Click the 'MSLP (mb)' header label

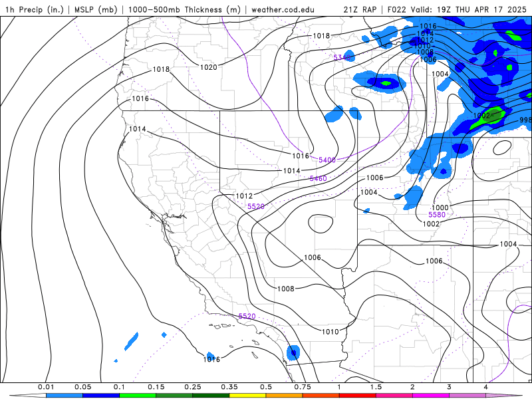pyautogui.click(x=96, y=9)
